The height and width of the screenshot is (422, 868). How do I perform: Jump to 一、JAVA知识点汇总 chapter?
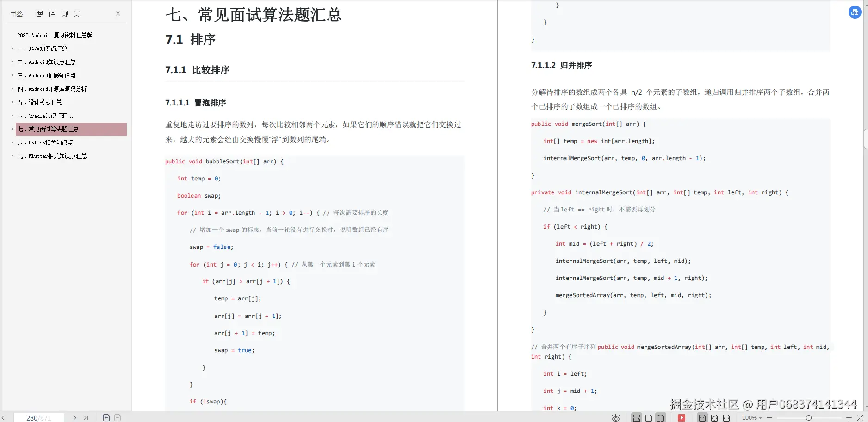click(x=42, y=49)
